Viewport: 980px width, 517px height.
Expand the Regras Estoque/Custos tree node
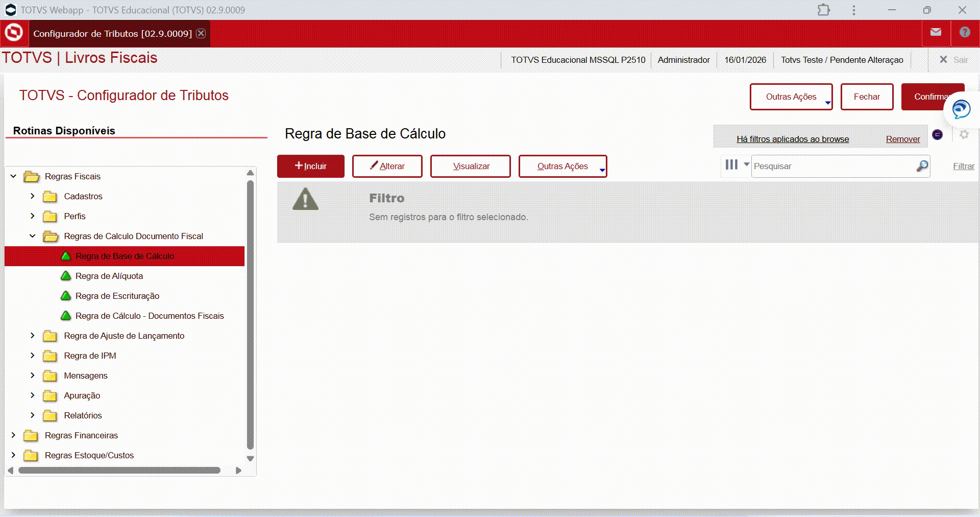(x=13, y=455)
